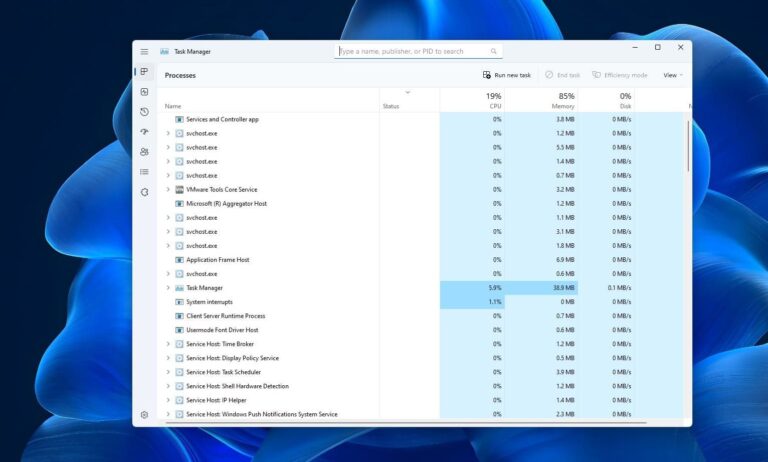This screenshot has width=768, height=462.
Task: Go to Startup apps in sidebar
Action: 144,132
